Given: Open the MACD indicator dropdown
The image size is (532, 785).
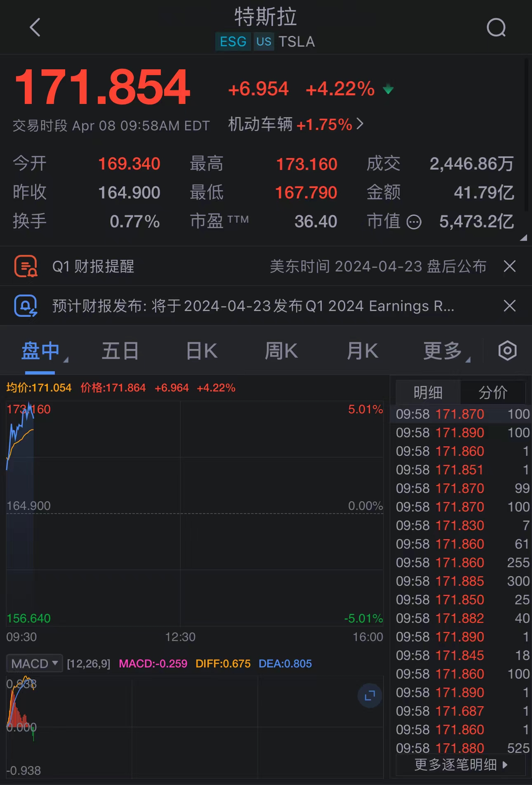Looking at the screenshot, I should (x=35, y=664).
